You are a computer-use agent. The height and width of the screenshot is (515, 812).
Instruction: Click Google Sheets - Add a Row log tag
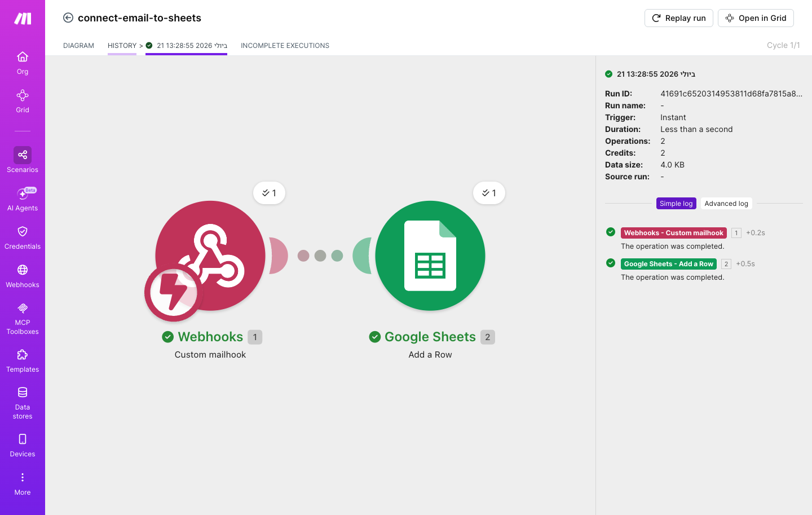pos(668,264)
